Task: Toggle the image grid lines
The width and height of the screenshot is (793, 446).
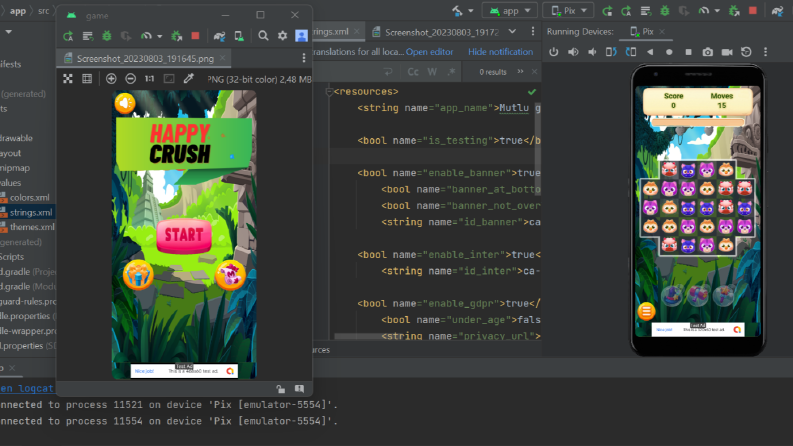Action: click(87, 78)
